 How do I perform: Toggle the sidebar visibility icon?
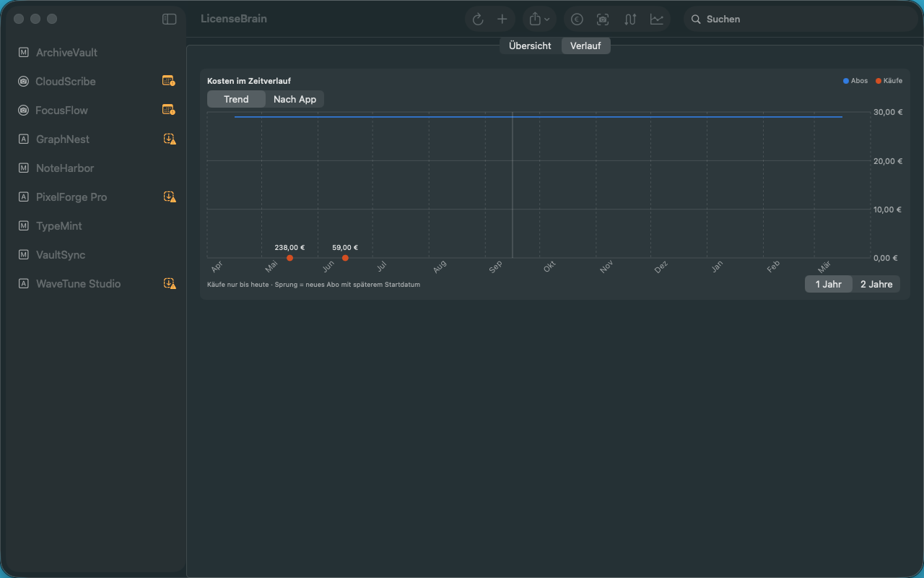170,19
